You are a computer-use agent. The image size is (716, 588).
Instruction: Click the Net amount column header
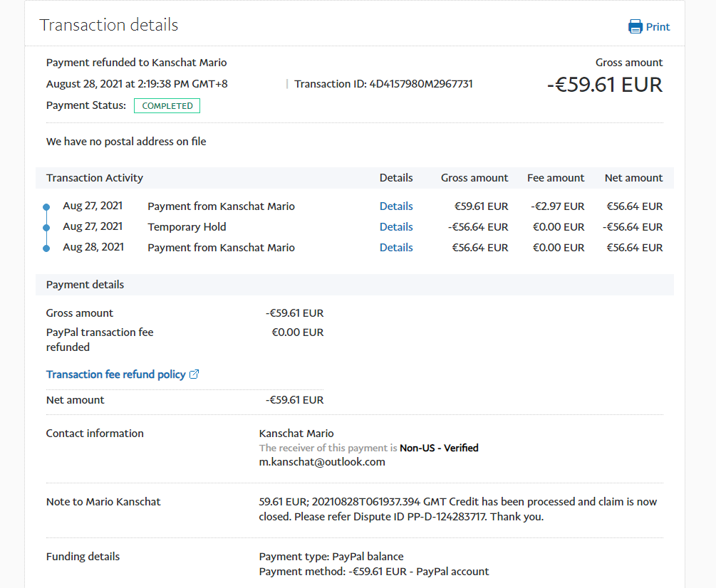[x=633, y=178]
